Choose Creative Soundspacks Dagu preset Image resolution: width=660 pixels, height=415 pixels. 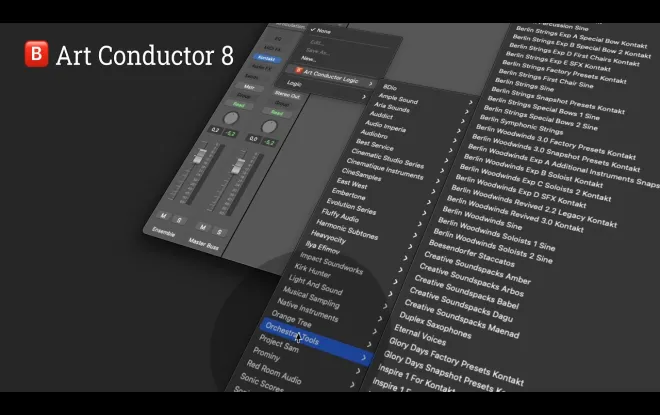[460, 304]
